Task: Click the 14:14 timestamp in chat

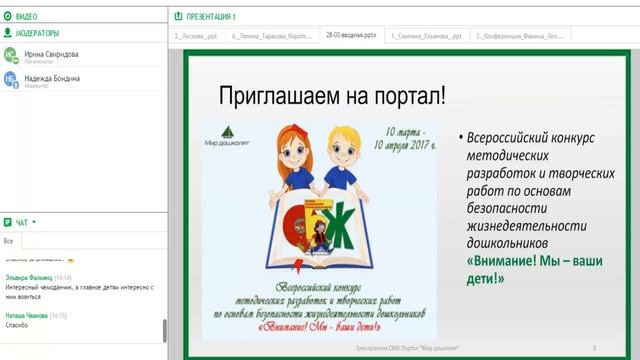Action: click(x=63, y=278)
